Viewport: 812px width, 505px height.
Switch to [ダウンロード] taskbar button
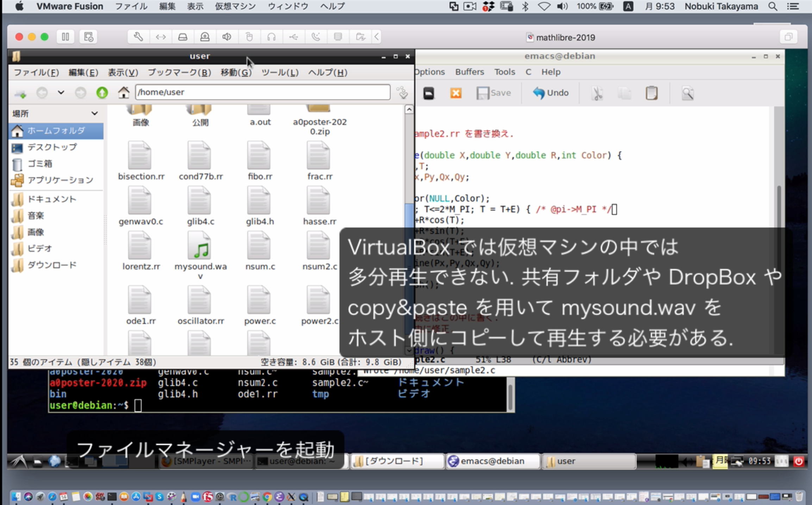point(398,461)
